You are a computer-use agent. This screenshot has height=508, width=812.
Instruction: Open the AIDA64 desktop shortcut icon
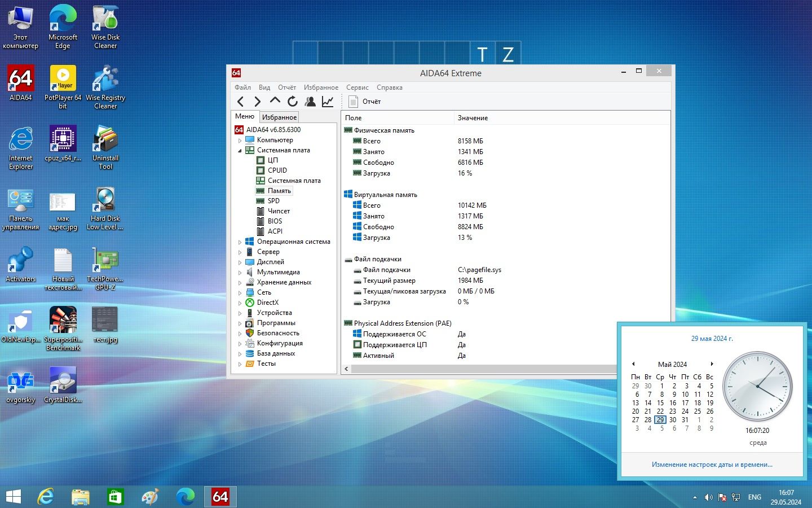click(x=21, y=83)
